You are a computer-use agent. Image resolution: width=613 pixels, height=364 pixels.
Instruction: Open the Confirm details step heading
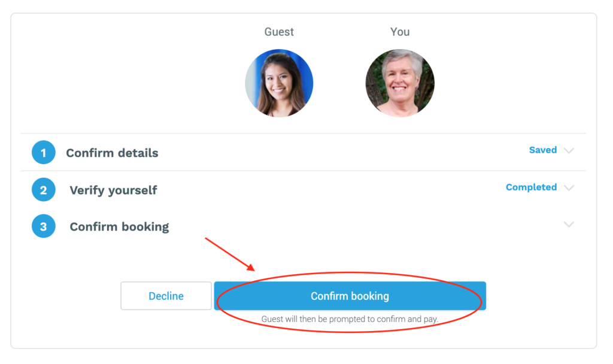click(x=112, y=153)
